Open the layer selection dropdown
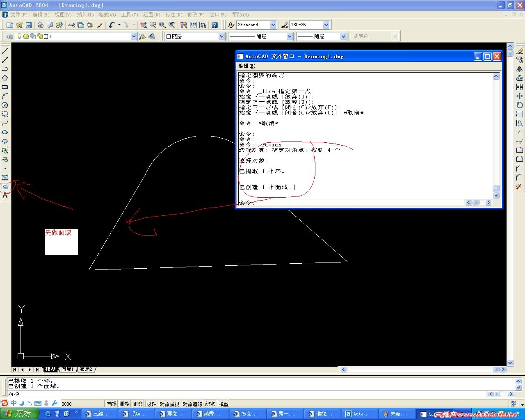This screenshot has height=420, width=525. (134, 37)
